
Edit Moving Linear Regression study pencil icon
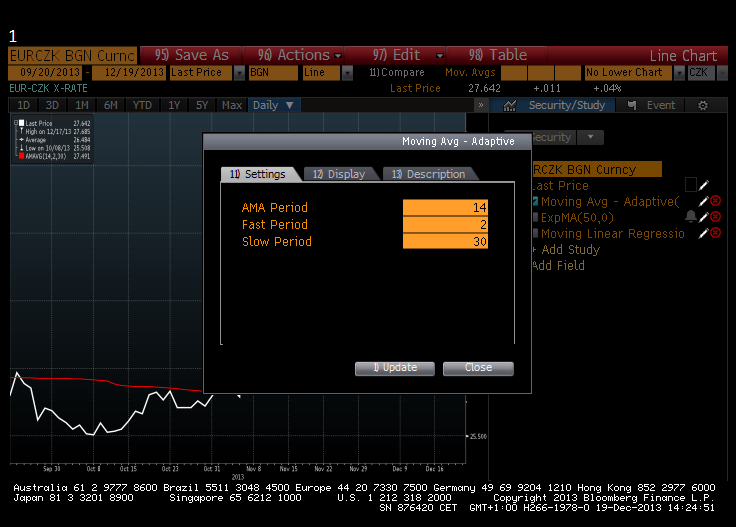703,233
